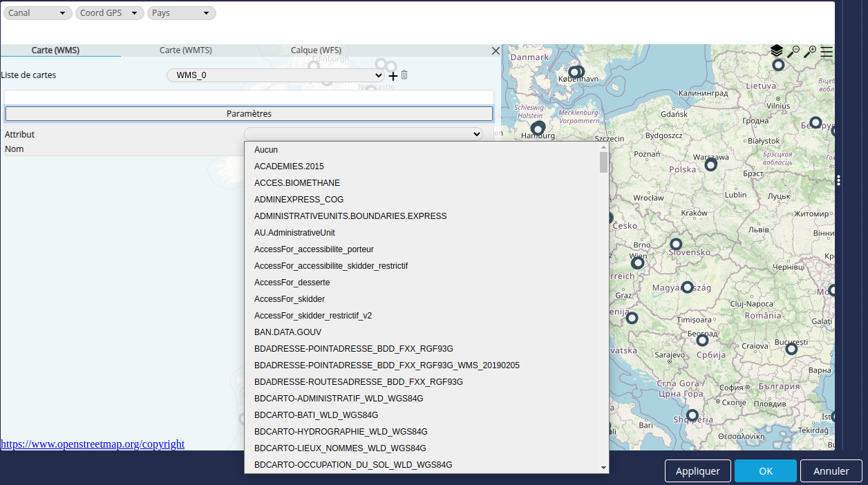Choose BDCARTO-HYDROGRAPHIE_WLD_WGS84G option

422,432
